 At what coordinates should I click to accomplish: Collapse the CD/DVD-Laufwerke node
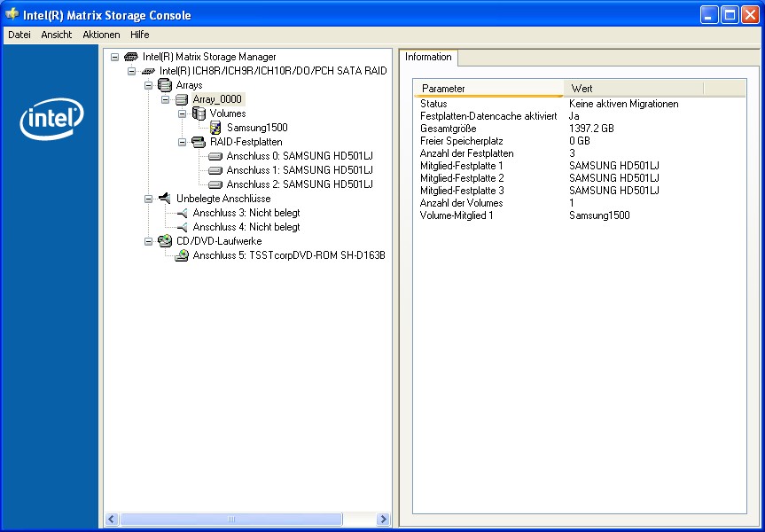click(x=148, y=241)
